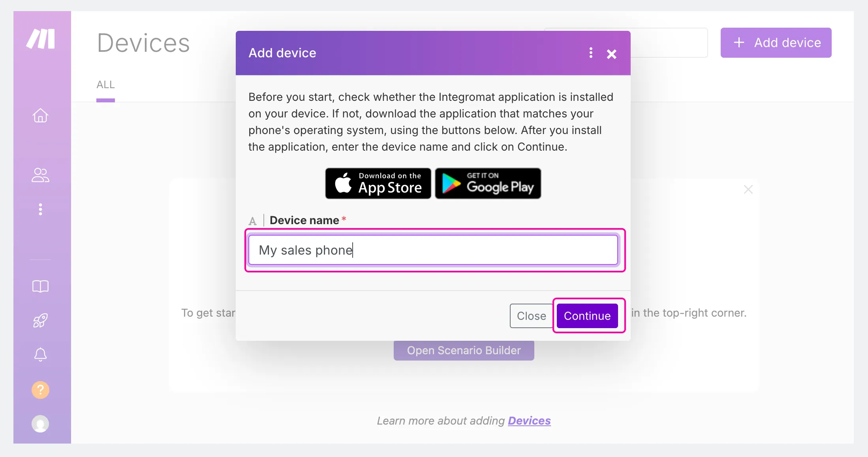868x457 pixels.
Task: Close the Add device dialog with X
Action: [612, 54]
